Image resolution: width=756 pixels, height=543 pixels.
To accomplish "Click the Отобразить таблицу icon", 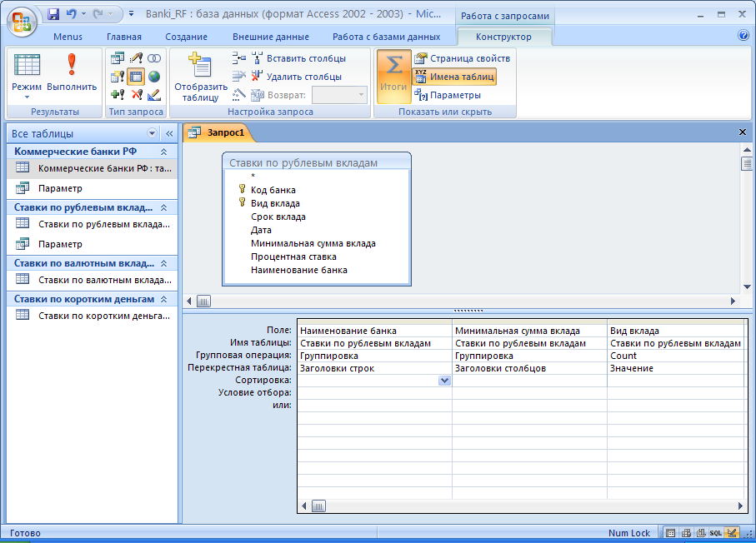I will (x=201, y=77).
